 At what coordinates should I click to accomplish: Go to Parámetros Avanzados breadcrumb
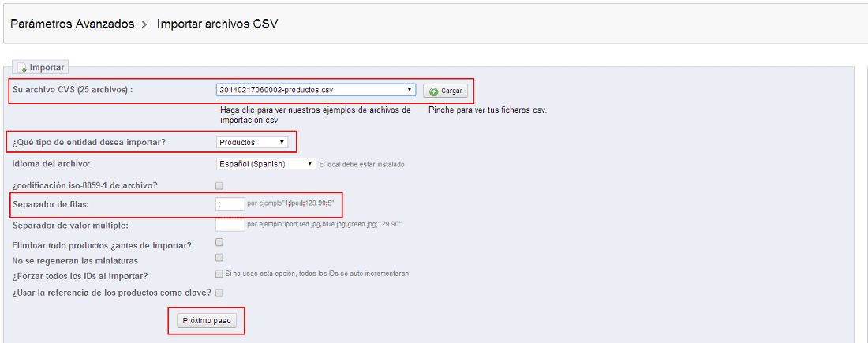pos(73,24)
